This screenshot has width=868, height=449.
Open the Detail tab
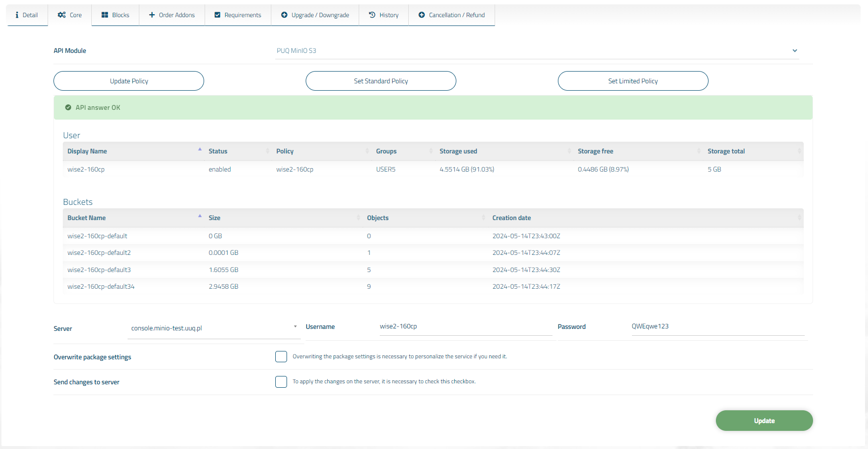pos(27,15)
